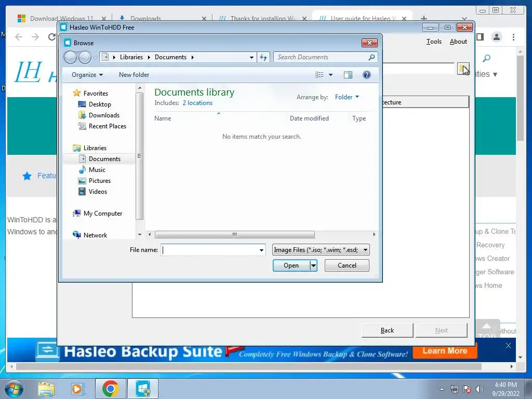Open My Computer in navigation pane

[102, 214]
